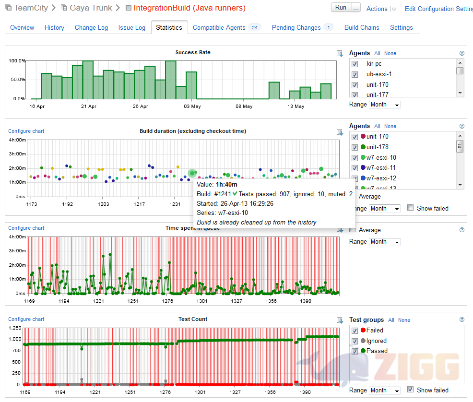Screen dimensions: 473x402
Task: Open the Issue Log tab
Action: 132,28
